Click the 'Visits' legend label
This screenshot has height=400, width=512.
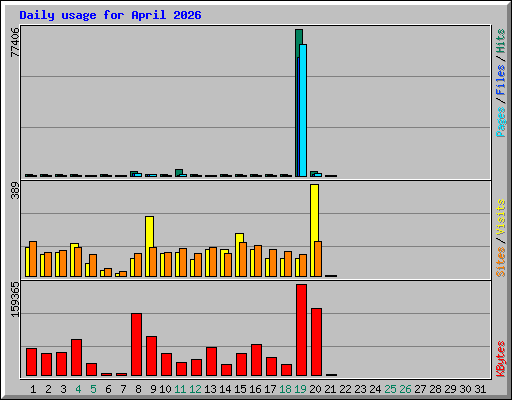[x=501, y=218]
